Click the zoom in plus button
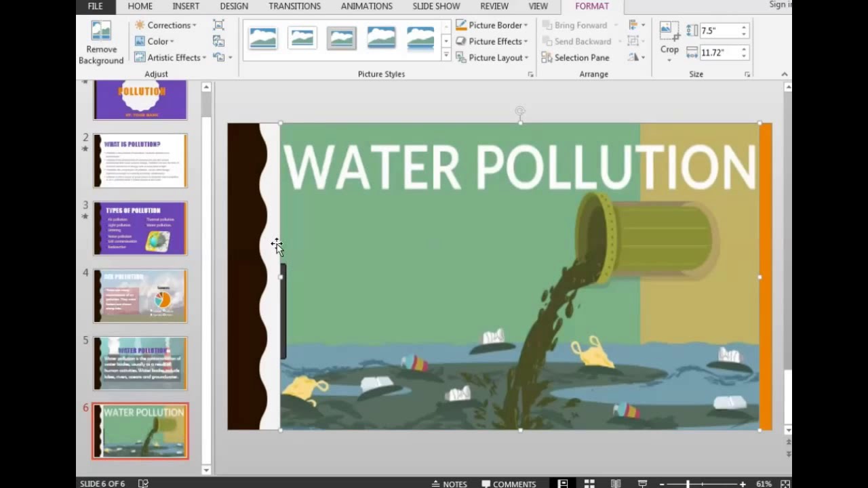This screenshot has width=868, height=488. click(x=743, y=484)
